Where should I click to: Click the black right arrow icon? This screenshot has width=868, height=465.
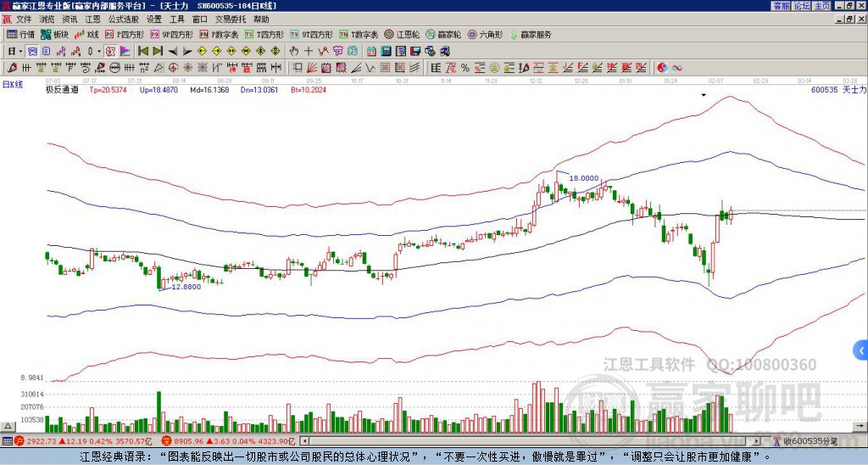tap(187, 52)
